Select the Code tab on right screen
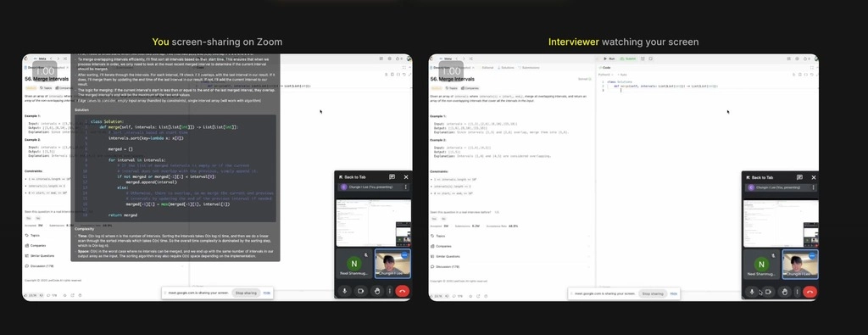 pos(605,68)
